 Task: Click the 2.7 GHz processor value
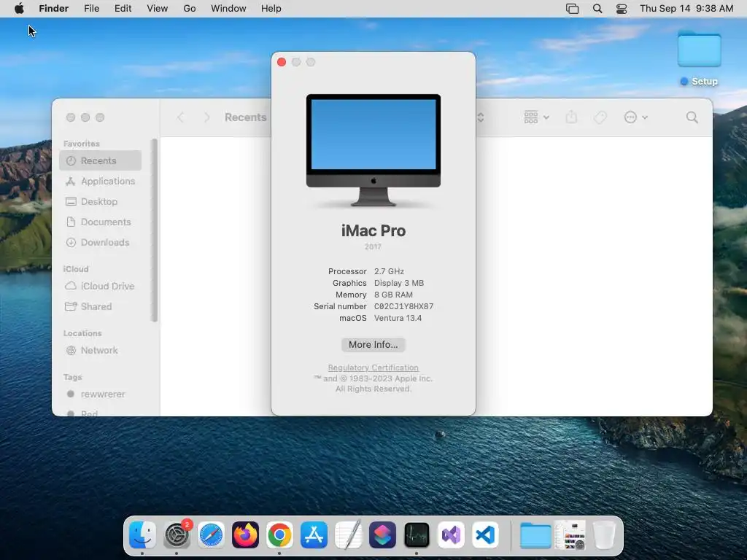click(389, 271)
